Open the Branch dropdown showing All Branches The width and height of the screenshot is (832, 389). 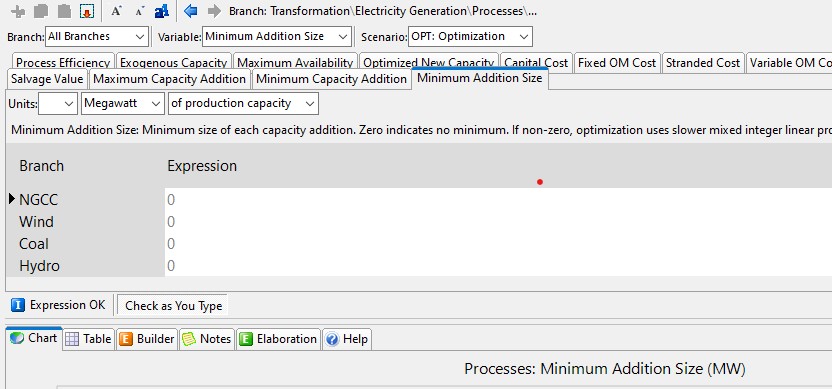tap(97, 37)
